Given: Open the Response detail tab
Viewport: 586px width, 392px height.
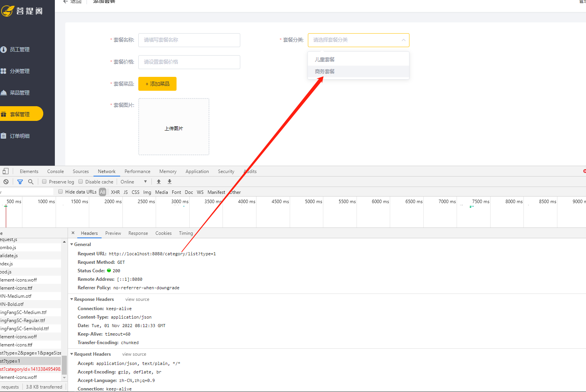Looking at the screenshot, I should pyautogui.click(x=138, y=233).
